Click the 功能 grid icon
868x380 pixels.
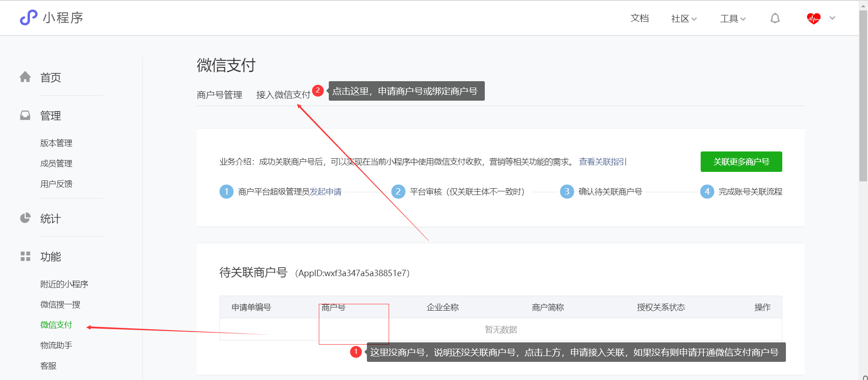(25, 256)
